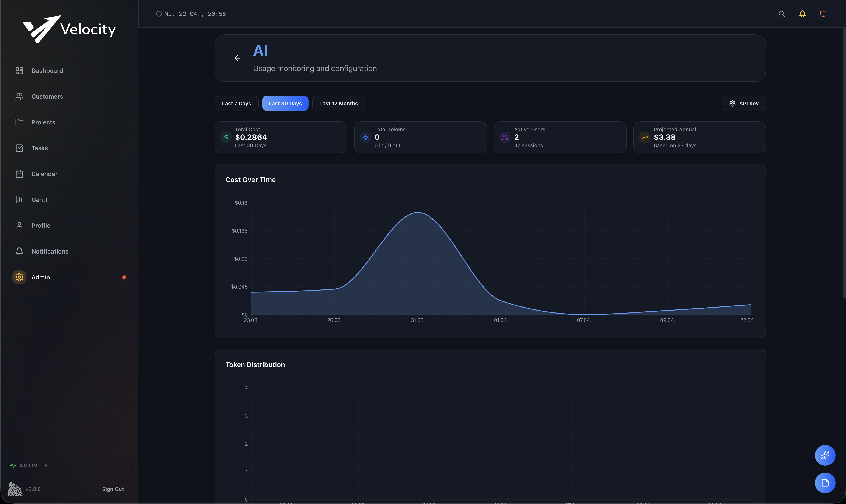Collapse the Activity panel
Screen dimensions: 846x504
point(128,465)
